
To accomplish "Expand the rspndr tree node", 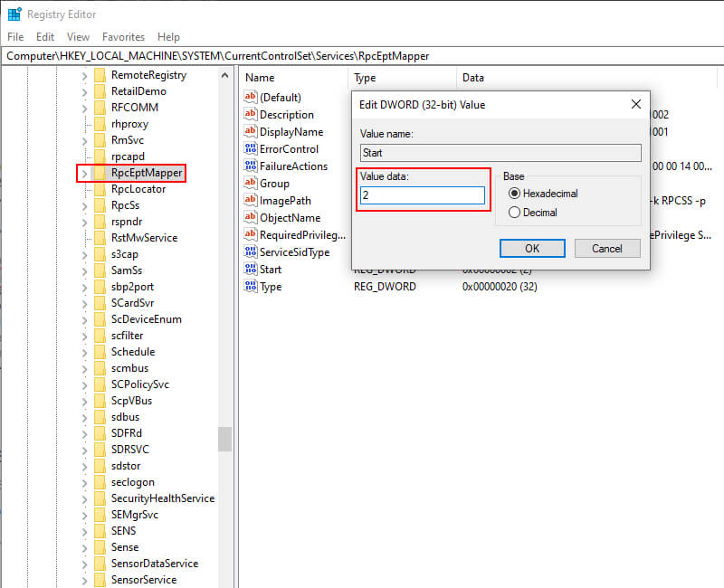I will point(84,223).
